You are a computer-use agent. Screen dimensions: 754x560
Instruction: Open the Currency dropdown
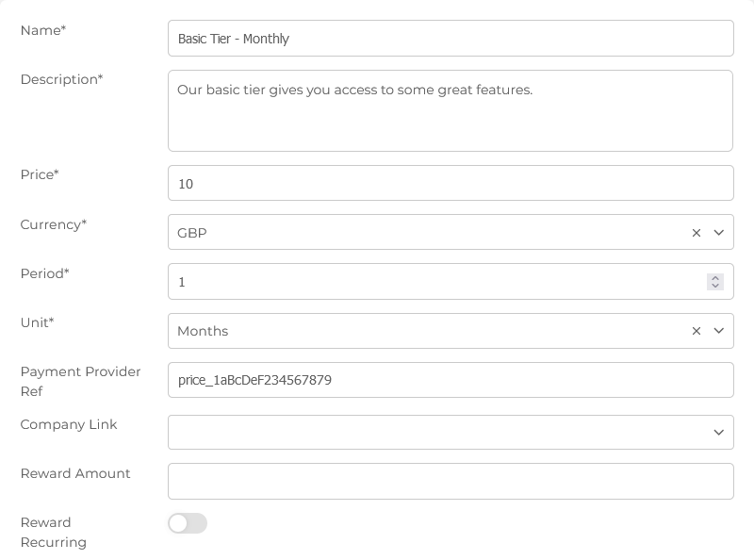point(719,232)
